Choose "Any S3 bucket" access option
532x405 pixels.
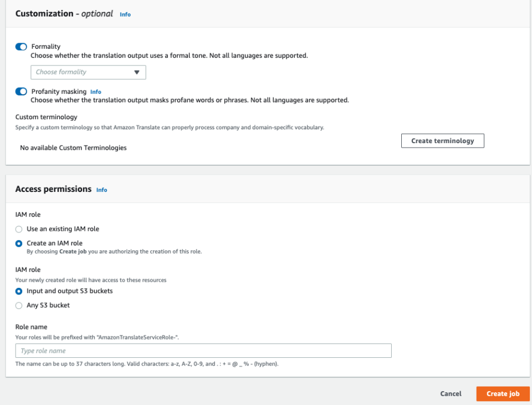coord(18,305)
